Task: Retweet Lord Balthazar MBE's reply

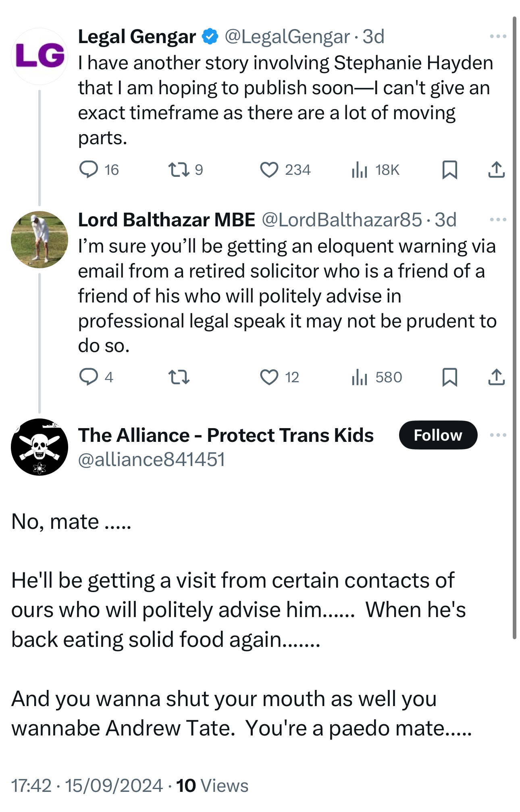Action: (179, 377)
